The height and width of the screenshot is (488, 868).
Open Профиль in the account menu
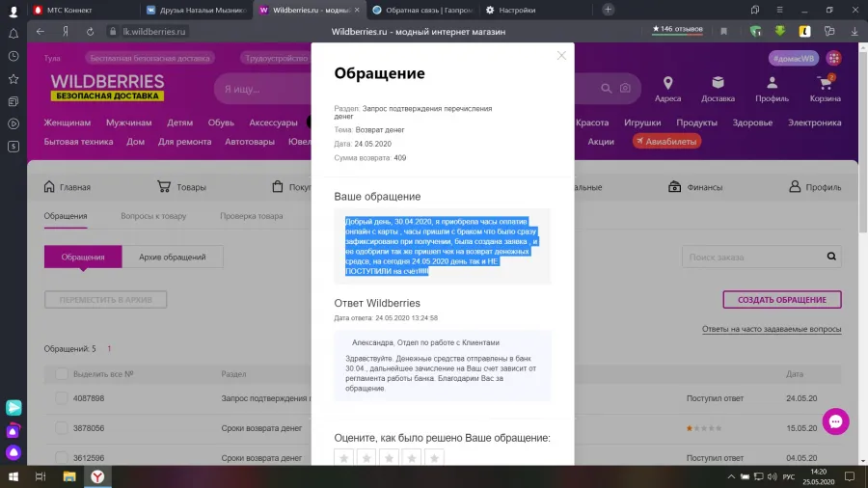(815, 187)
